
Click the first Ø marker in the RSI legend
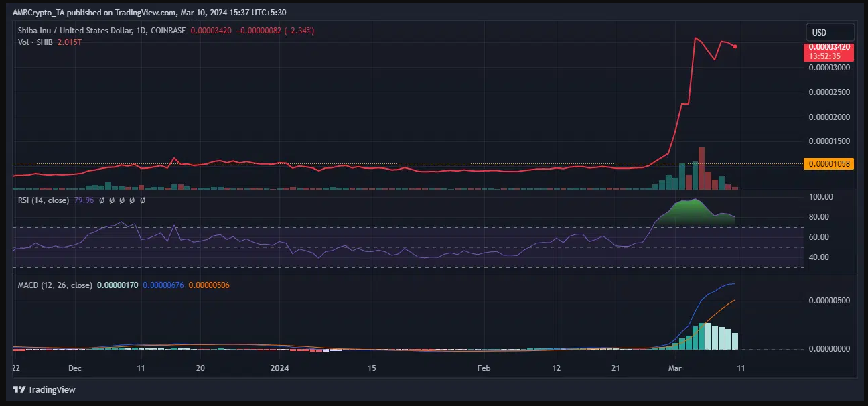click(102, 200)
